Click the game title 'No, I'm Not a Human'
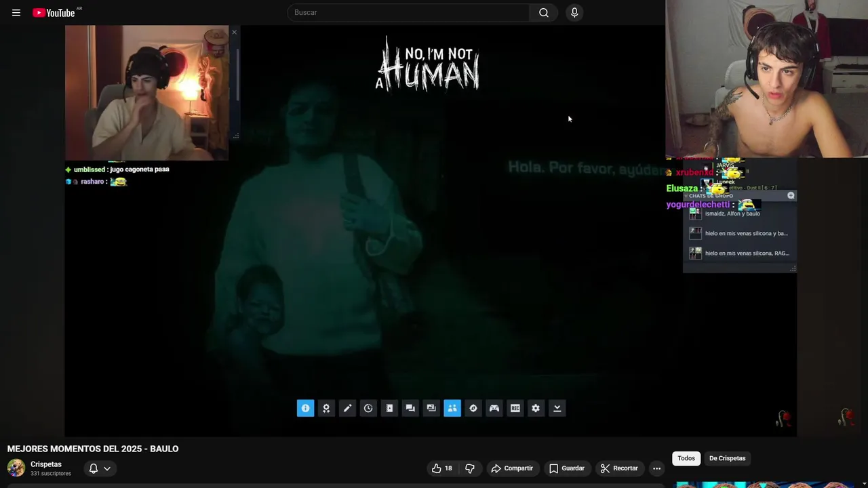Image resolution: width=868 pixels, height=488 pixels. click(x=428, y=65)
